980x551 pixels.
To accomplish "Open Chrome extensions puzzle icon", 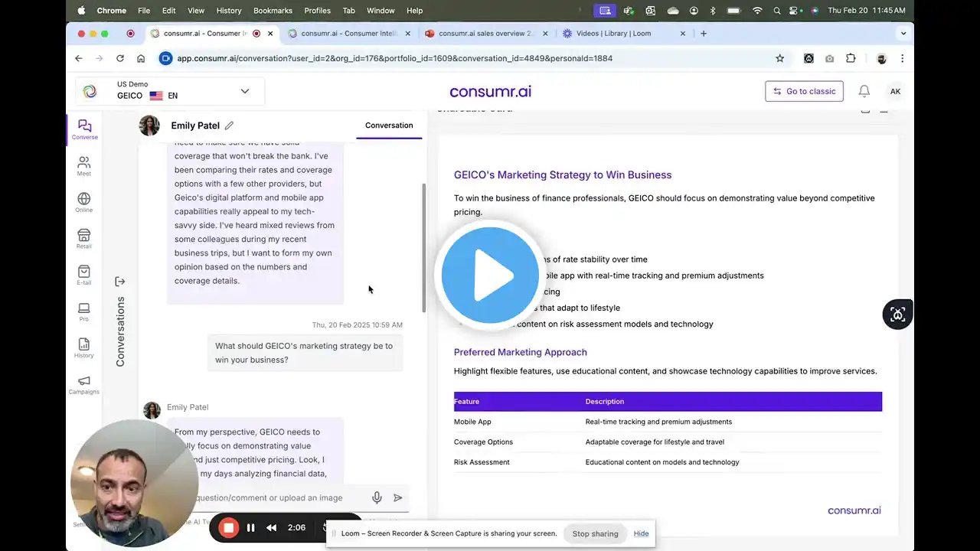I will click(851, 58).
